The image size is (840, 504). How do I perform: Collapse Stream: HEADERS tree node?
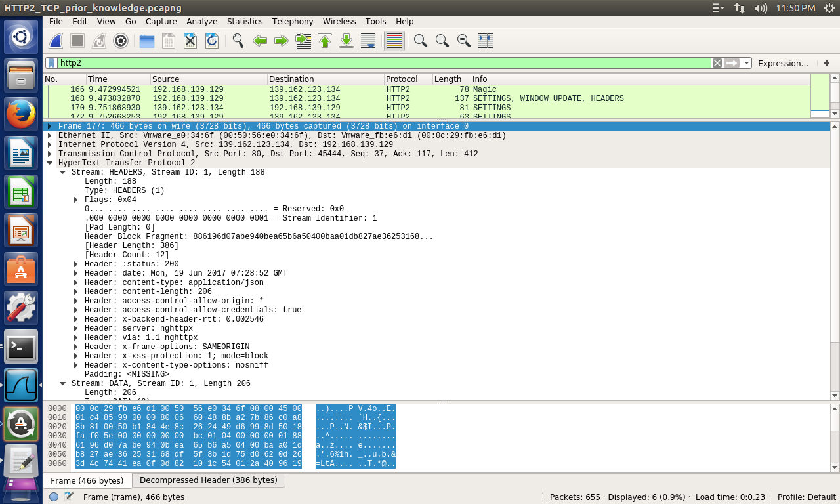(x=63, y=172)
